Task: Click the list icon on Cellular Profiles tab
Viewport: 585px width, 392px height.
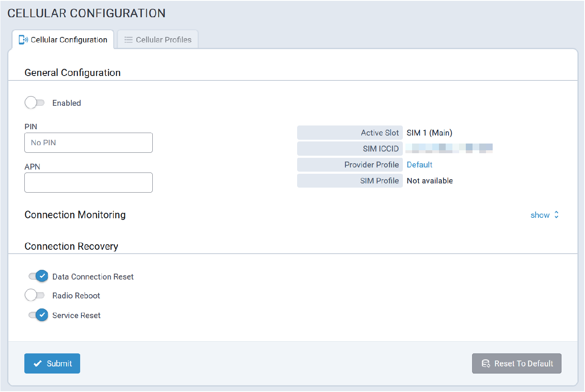Action: [128, 40]
